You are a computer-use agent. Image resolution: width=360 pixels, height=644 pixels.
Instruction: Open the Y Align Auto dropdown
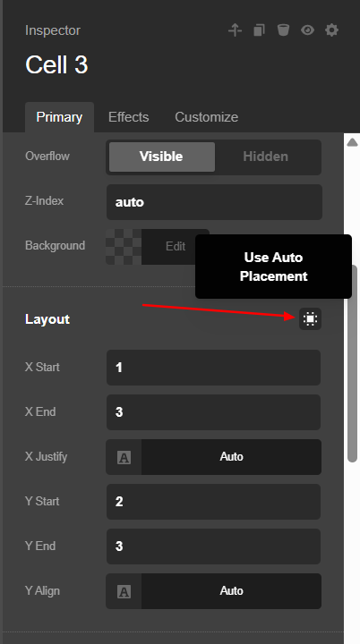pyautogui.click(x=231, y=591)
